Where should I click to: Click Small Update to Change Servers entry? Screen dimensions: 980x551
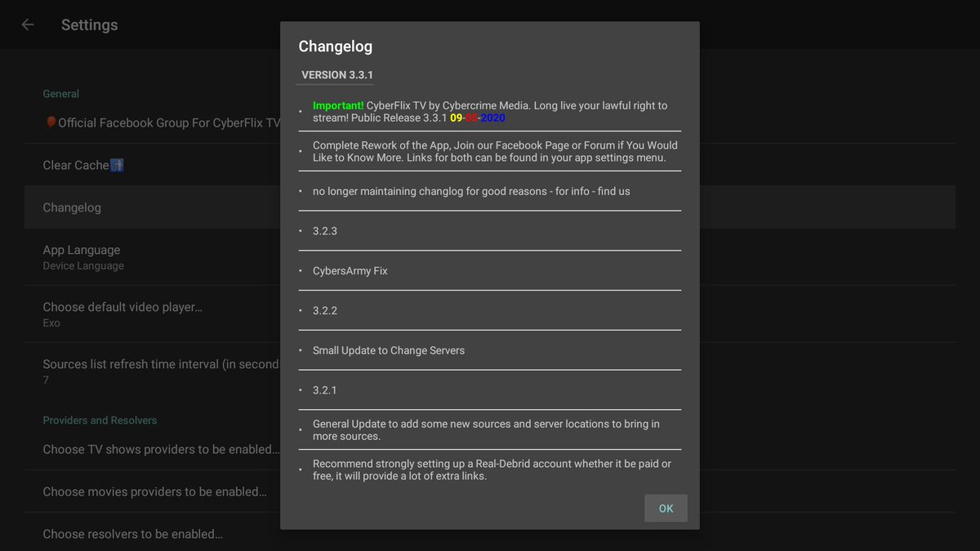point(490,350)
